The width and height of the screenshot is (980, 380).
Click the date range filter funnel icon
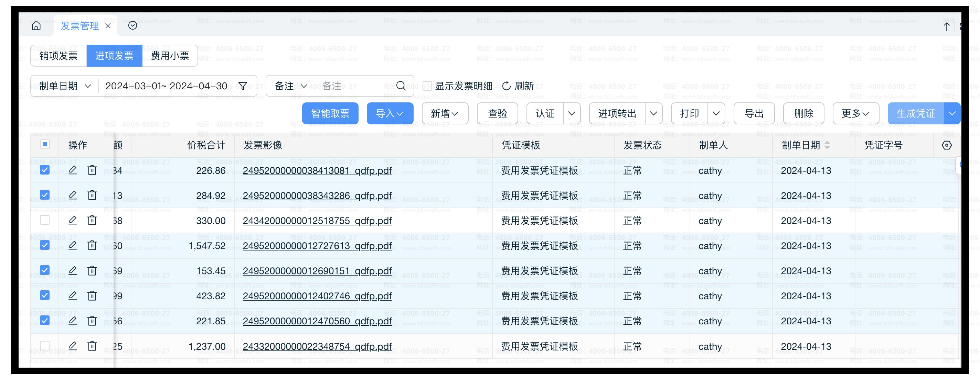pyautogui.click(x=243, y=86)
